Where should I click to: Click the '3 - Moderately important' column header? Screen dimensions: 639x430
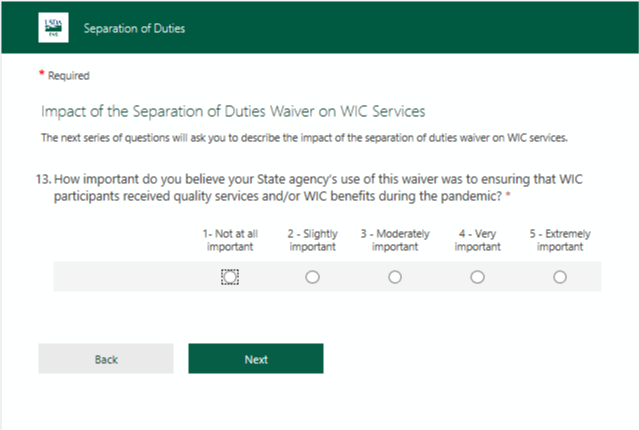(x=395, y=240)
